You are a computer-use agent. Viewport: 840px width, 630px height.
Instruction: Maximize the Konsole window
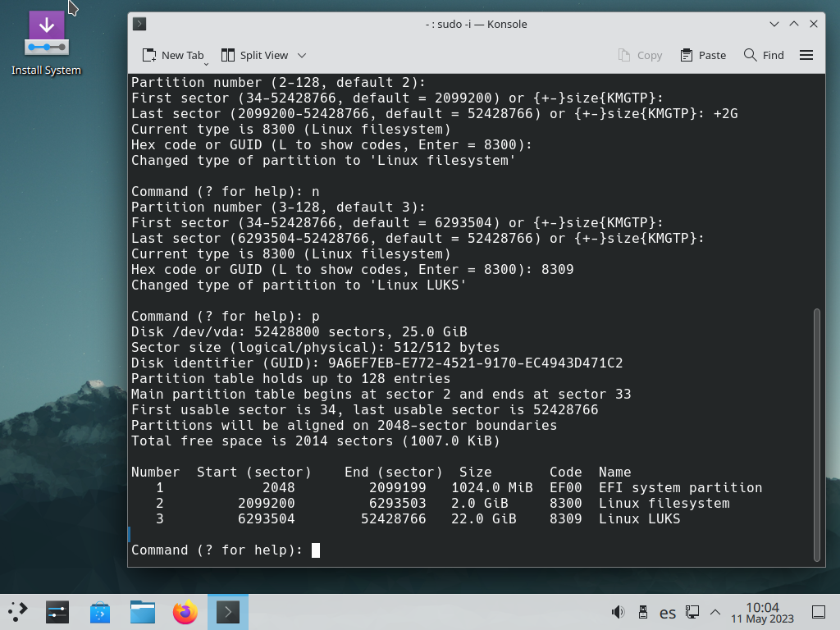pos(794,24)
